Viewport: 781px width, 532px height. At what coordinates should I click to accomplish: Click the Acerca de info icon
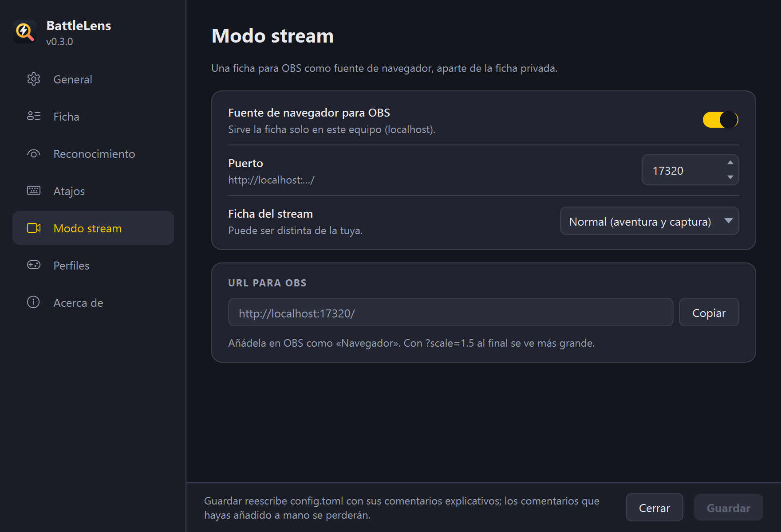[x=34, y=302]
